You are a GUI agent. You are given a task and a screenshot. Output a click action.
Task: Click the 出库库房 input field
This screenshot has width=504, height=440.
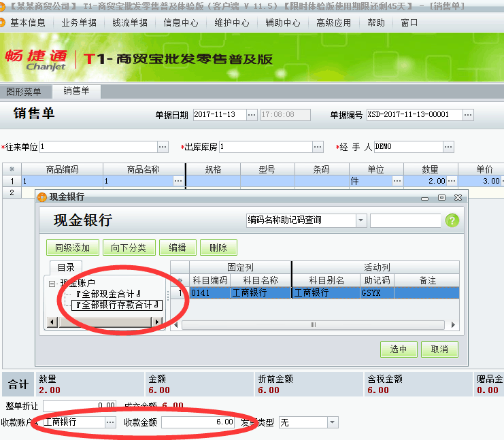266,147
